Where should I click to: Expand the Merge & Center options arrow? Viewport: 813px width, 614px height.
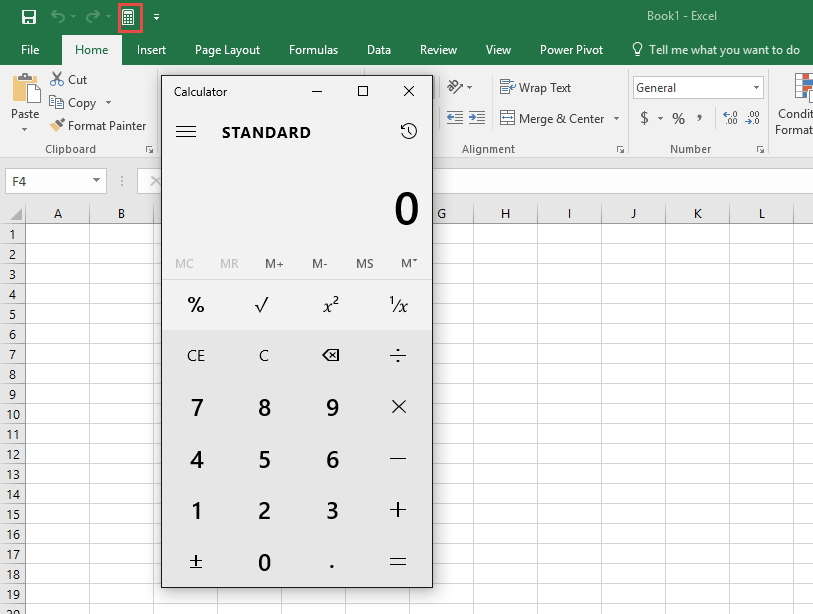616,118
